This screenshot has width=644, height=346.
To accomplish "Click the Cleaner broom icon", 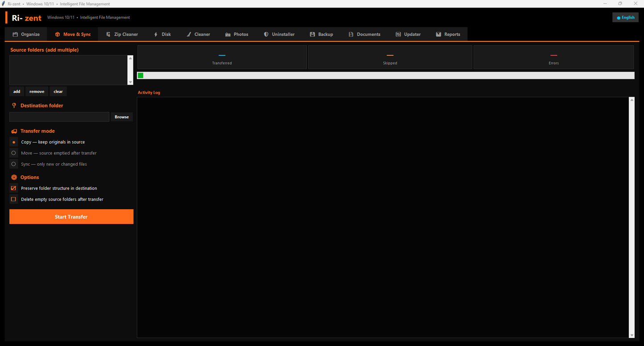I will coord(189,34).
